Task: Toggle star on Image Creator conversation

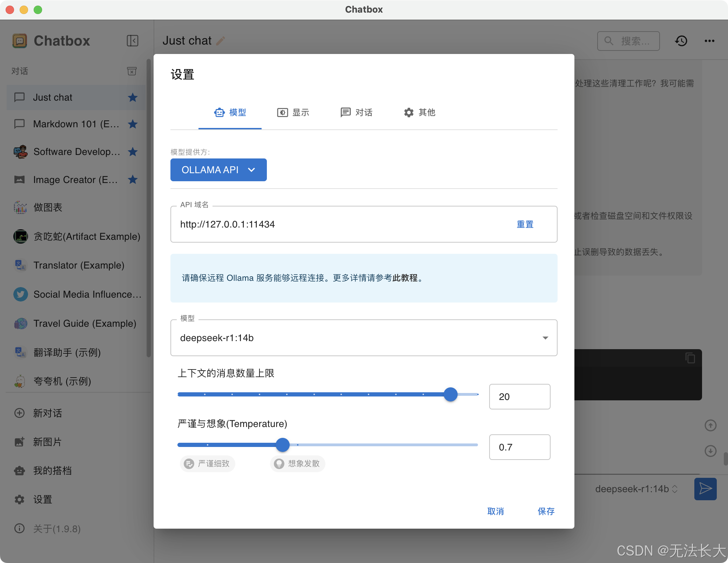Action: (133, 180)
